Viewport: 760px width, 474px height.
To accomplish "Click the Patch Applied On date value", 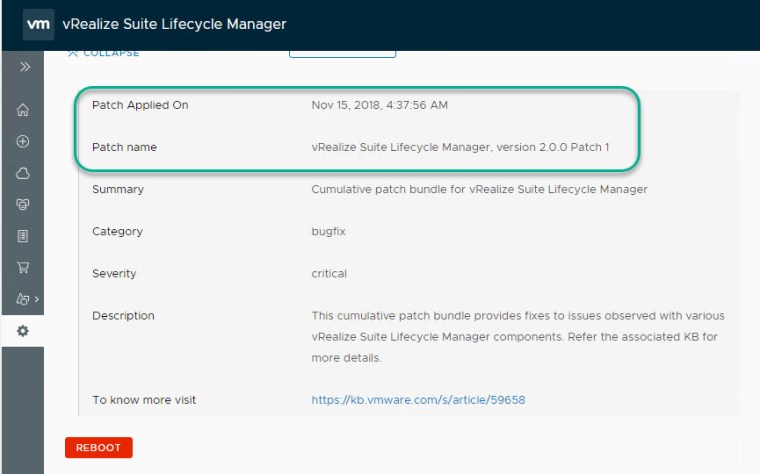I will (379, 105).
